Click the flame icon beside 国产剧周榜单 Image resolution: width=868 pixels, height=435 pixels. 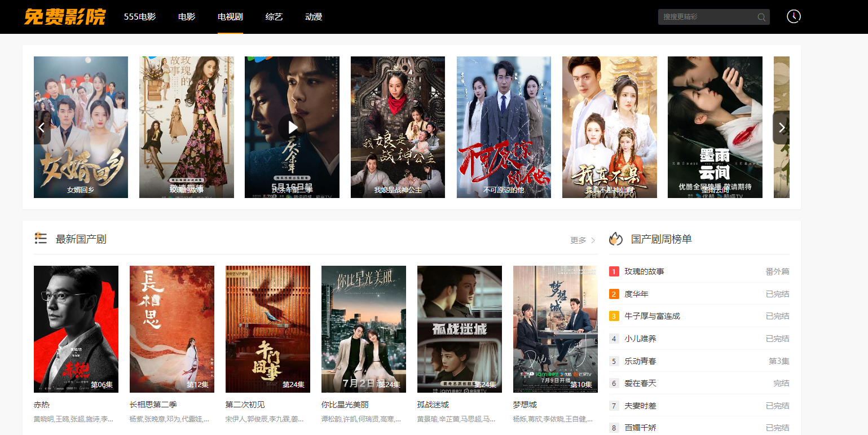click(x=615, y=239)
